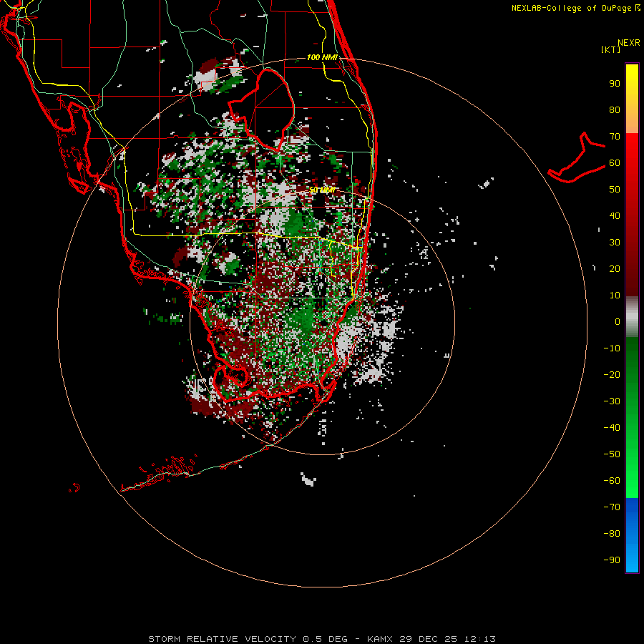Select the 40 value on the velocity scale
The width and height of the screenshot is (644, 644).
pyautogui.click(x=615, y=215)
